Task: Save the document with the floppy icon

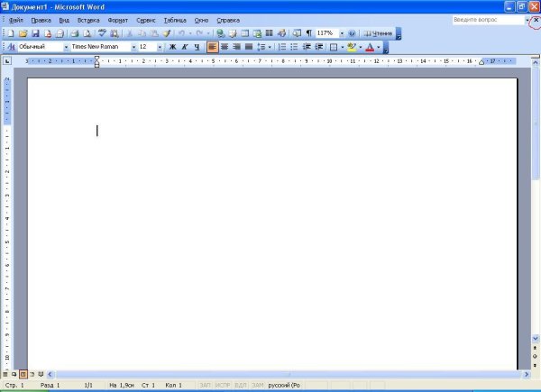Action: pyautogui.click(x=35, y=33)
